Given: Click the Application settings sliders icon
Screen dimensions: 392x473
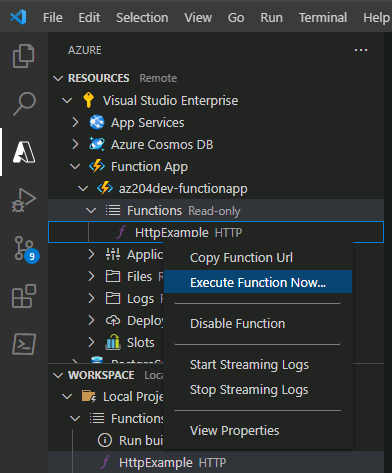Looking at the screenshot, I should 113,254.
